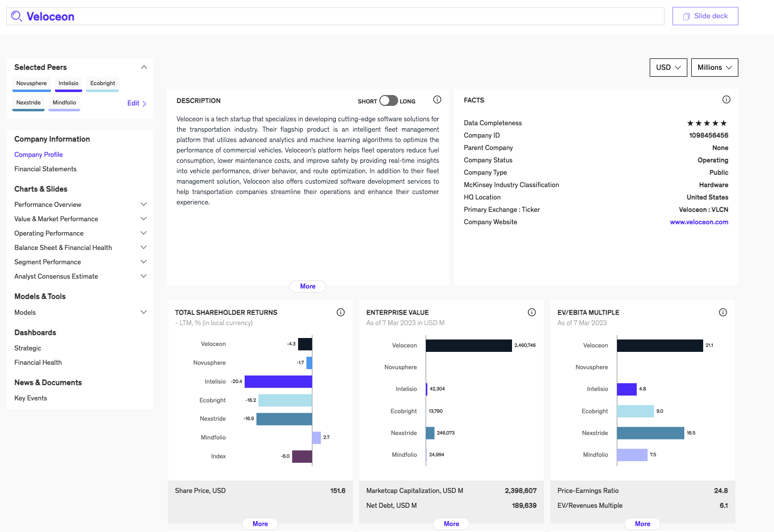Open Key Events under News & Documents
Image resolution: width=774 pixels, height=532 pixels.
(30, 398)
